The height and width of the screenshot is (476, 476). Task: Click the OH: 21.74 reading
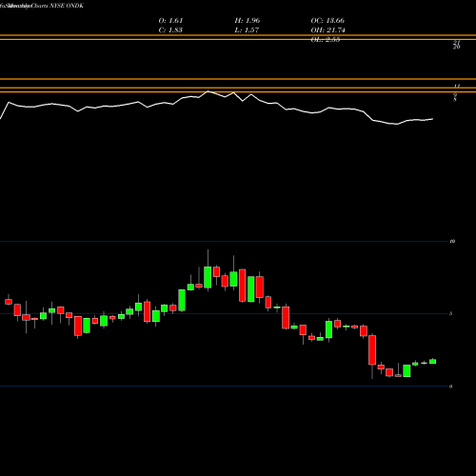click(327, 30)
